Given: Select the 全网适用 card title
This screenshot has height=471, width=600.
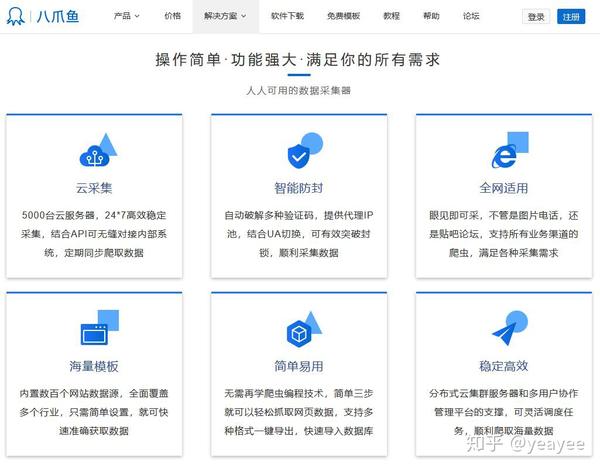Looking at the screenshot, I should coord(504,188).
